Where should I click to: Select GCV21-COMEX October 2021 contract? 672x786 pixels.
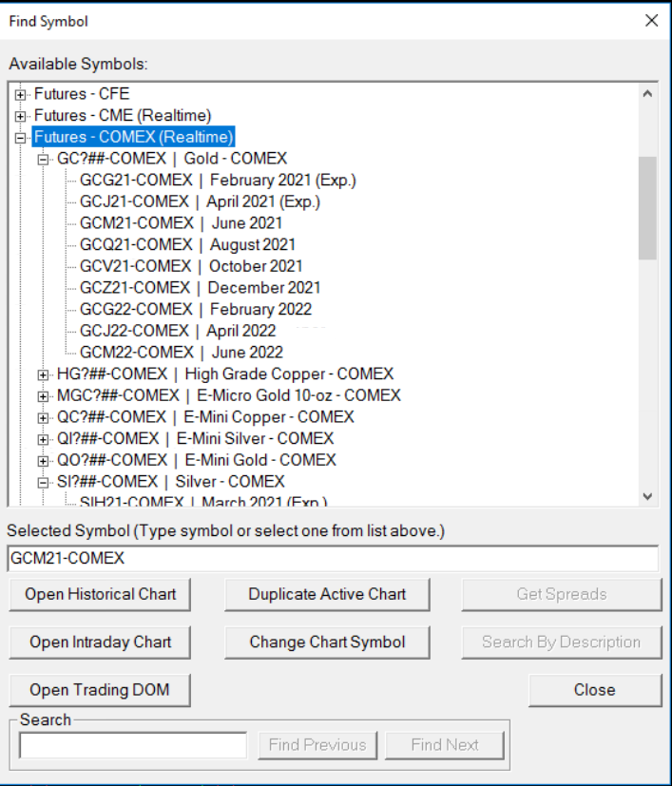191,266
